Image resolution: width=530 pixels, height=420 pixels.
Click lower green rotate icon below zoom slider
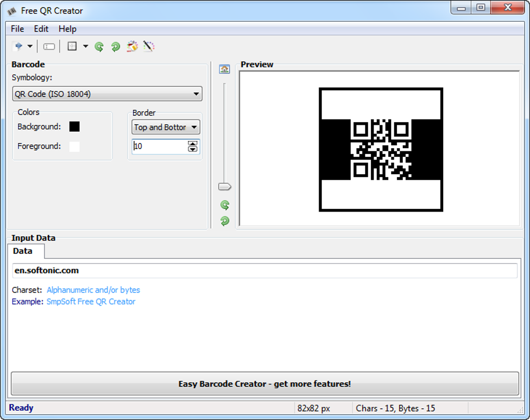point(225,221)
